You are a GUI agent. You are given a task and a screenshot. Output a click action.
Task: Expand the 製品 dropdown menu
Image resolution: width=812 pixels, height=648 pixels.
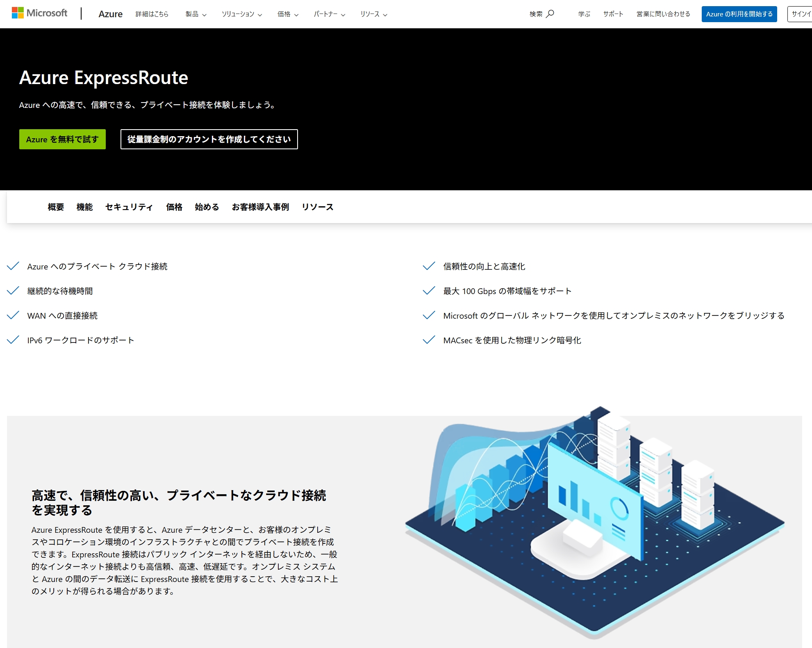196,14
